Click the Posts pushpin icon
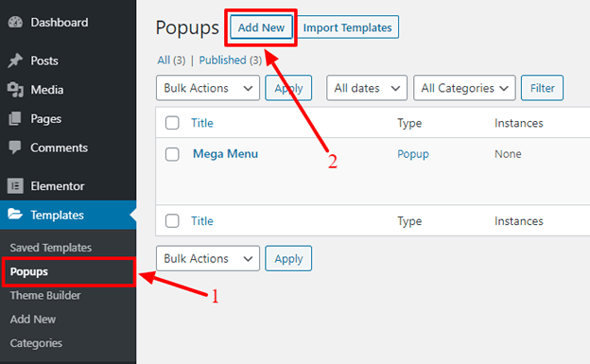The image size is (590, 364). tap(15, 61)
